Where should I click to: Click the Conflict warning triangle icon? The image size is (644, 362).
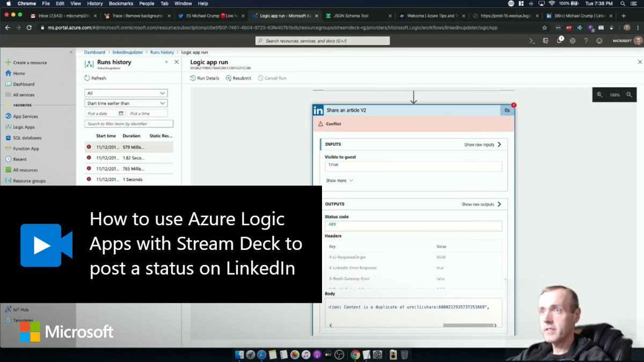[320, 124]
